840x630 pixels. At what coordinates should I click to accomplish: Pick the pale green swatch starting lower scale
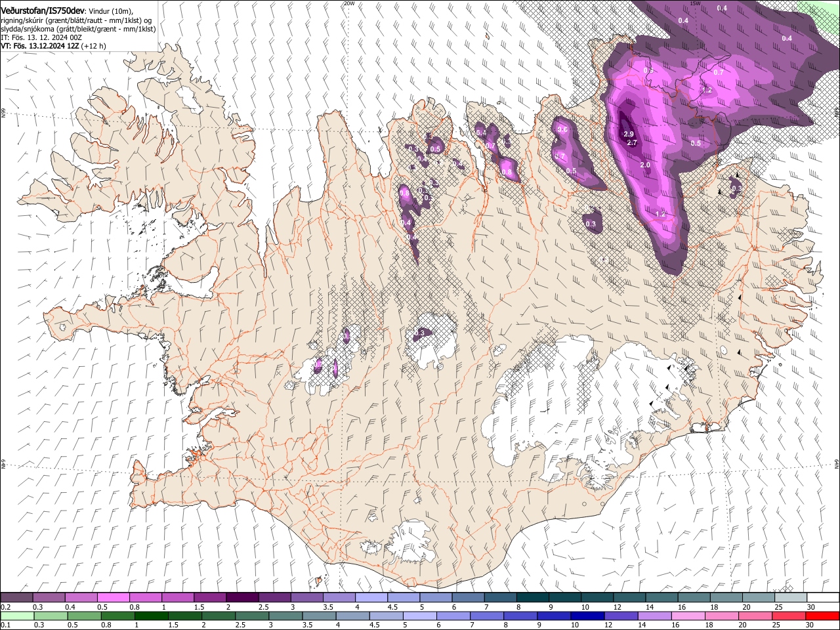point(17,616)
